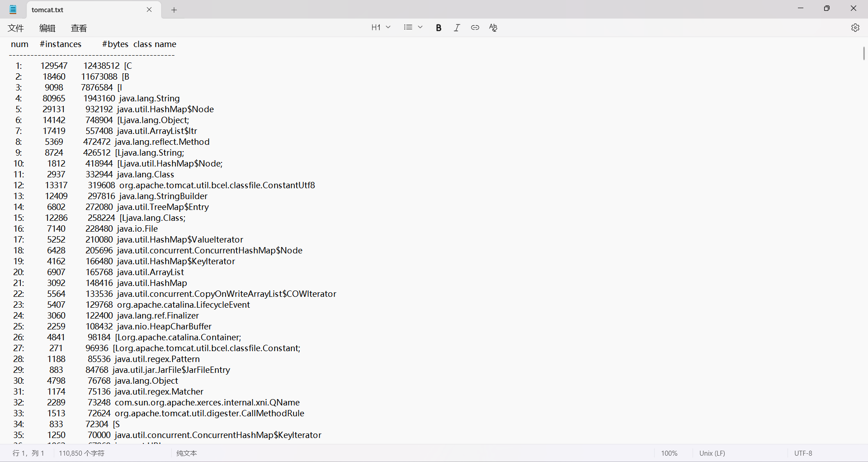Click the 纯文本 status entry
The width and height of the screenshot is (868, 462).
[187, 453]
